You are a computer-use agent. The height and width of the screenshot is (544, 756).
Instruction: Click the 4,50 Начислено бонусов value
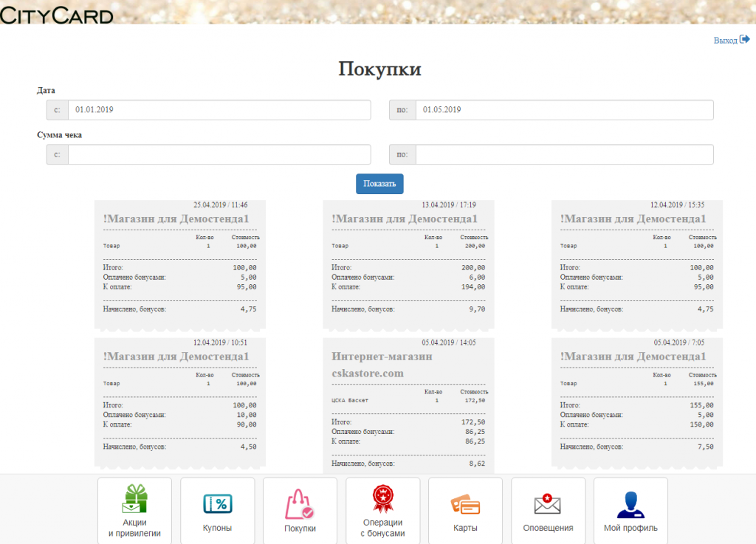point(248,447)
